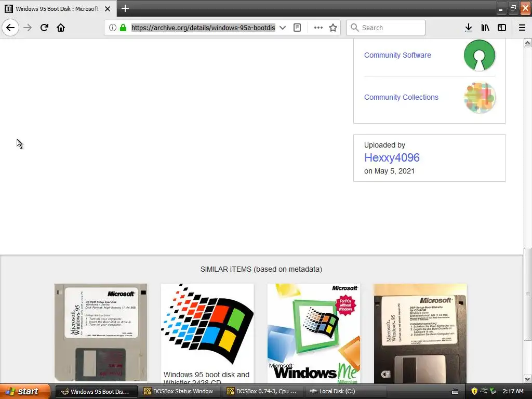Show site information icon in address bar

coord(113,28)
